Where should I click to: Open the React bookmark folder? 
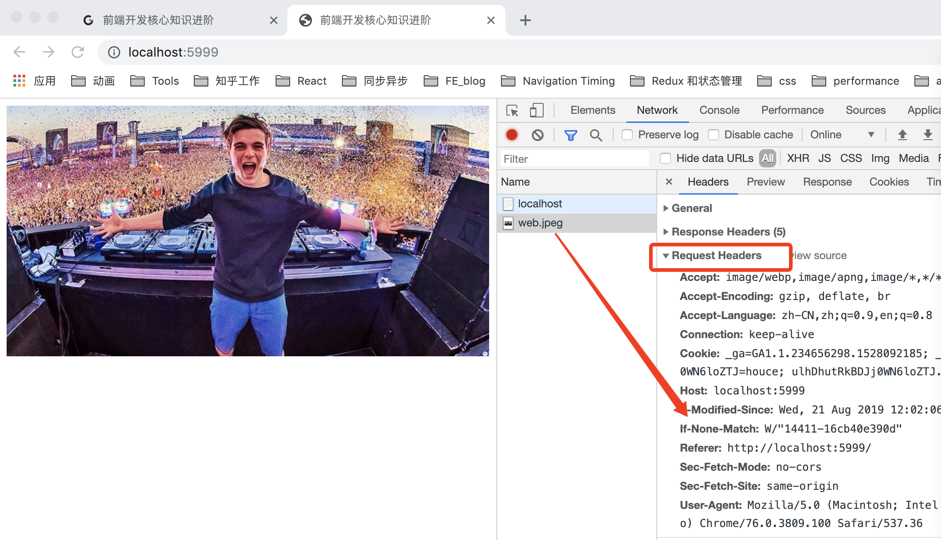301,81
